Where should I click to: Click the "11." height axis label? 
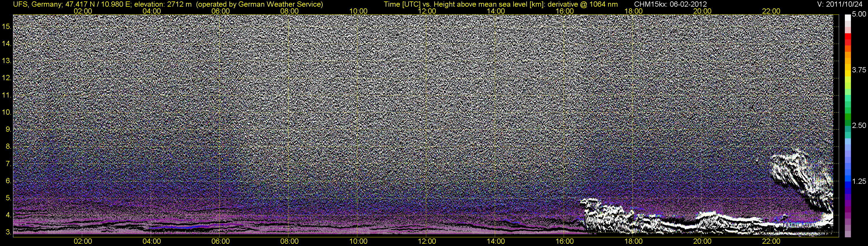7,96
